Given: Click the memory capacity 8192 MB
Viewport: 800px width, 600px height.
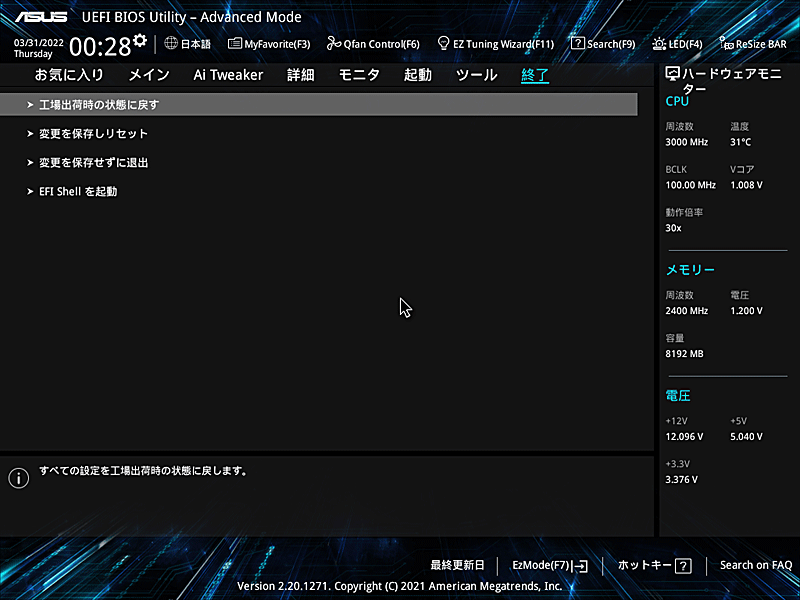Looking at the screenshot, I should click(x=684, y=354).
